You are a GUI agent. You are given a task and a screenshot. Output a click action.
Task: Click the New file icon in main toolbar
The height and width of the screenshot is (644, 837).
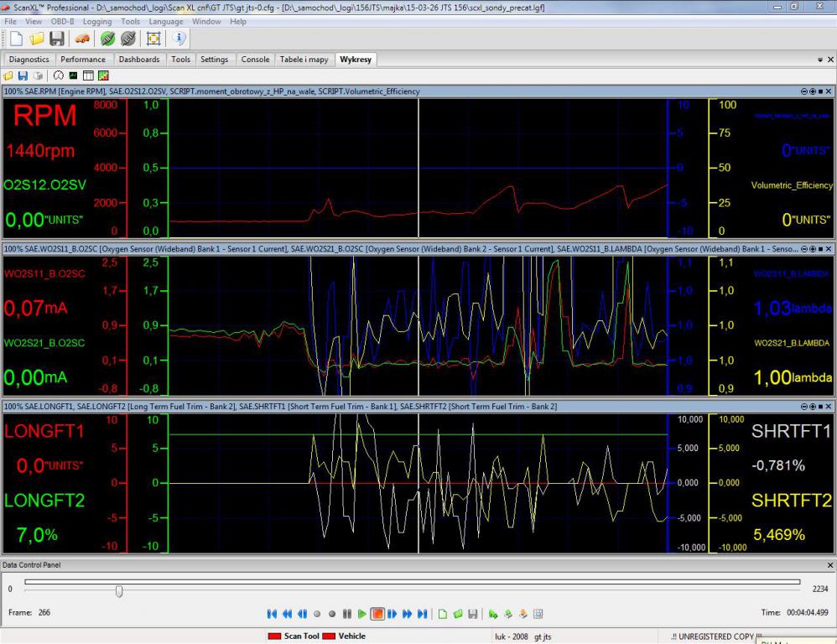tap(16, 39)
